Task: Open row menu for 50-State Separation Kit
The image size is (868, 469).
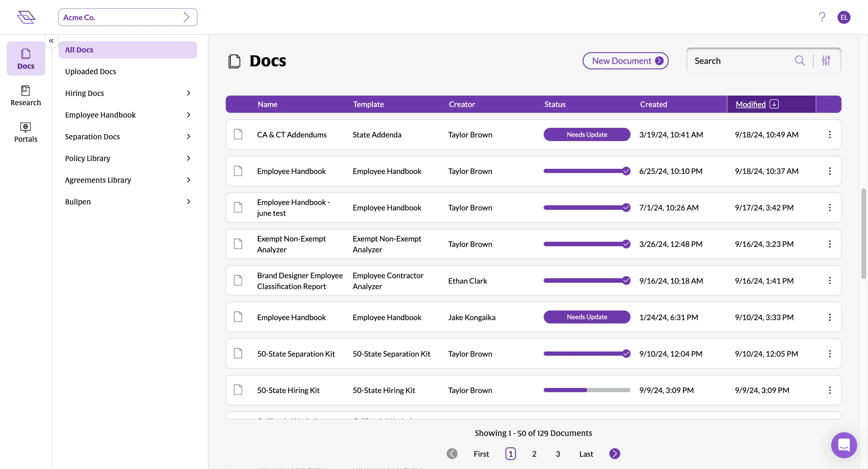Action: click(x=830, y=354)
